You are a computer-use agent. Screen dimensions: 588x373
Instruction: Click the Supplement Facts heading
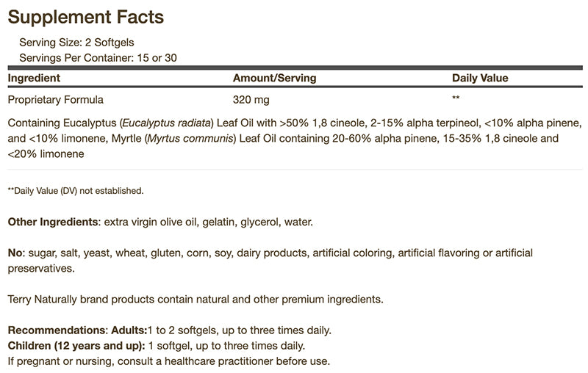85,18
